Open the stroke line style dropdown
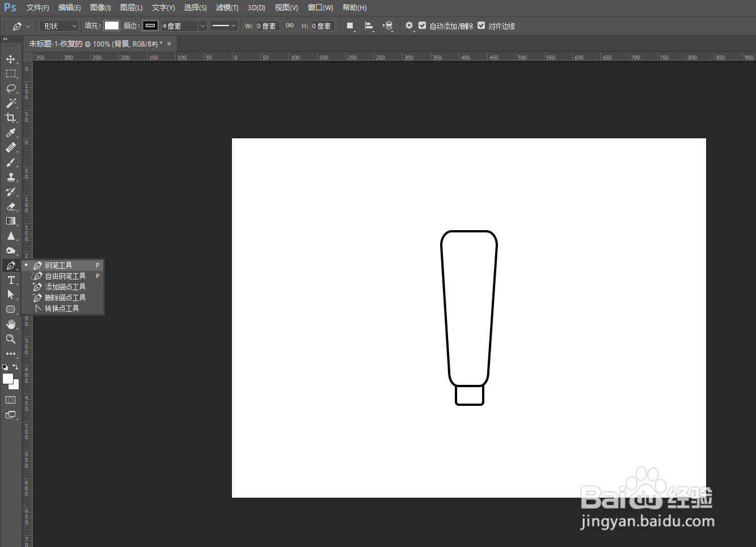This screenshot has height=547, width=756. coord(223,26)
